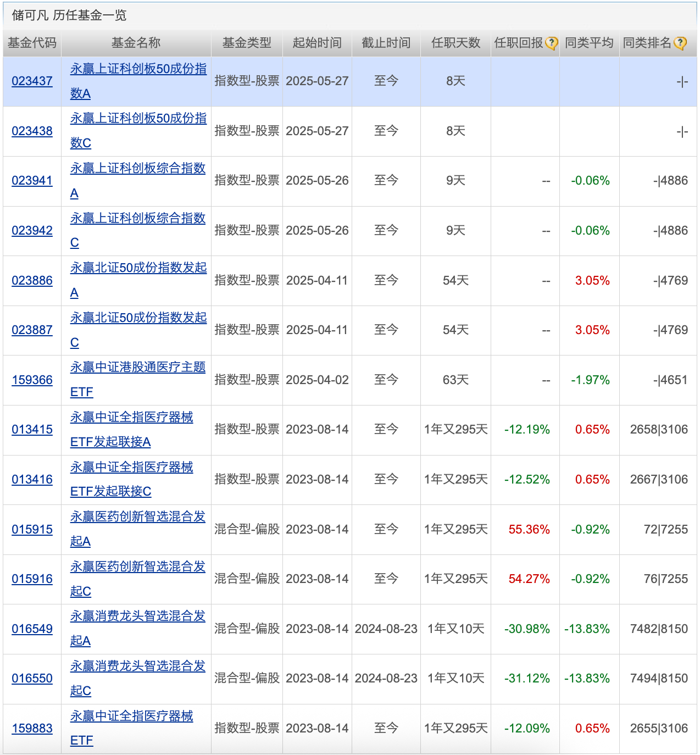The width and height of the screenshot is (700, 755).
Task: Open 永赢上证科创板50成份指数A fund name link
Action: coord(138,81)
